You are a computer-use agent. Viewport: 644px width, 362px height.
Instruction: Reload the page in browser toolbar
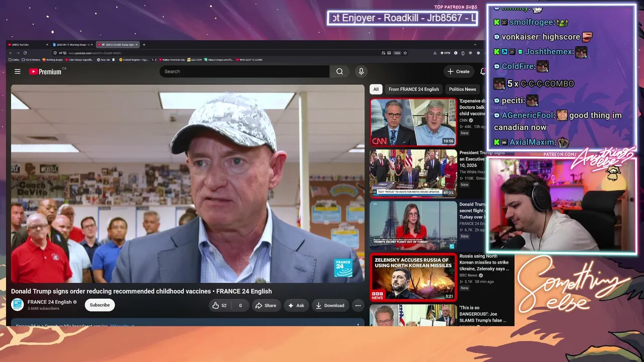click(25, 53)
